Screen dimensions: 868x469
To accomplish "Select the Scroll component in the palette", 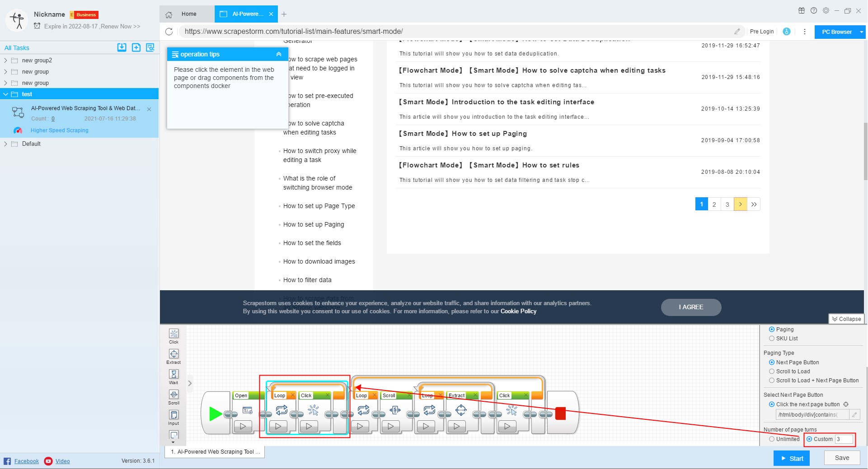I will (x=174, y=397).
